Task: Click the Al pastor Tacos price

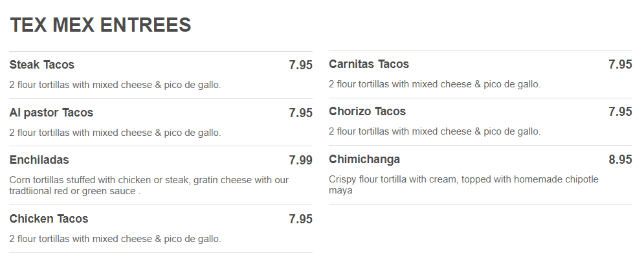Action: pyautogui.click(x=300, y=113)
